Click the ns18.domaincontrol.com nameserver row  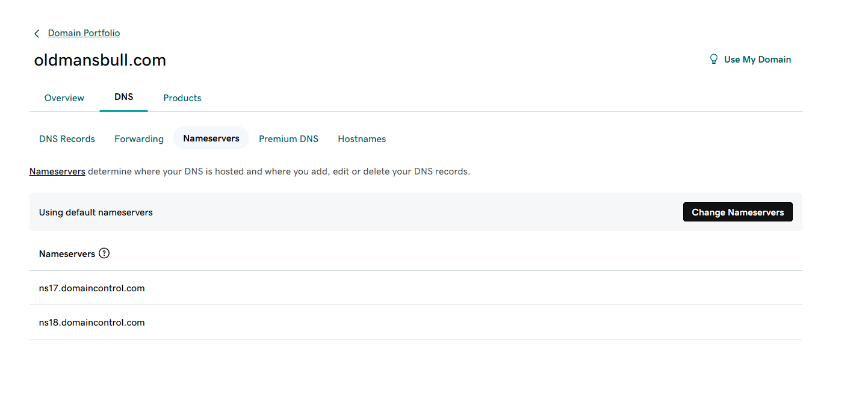click(x=92, y=322)
